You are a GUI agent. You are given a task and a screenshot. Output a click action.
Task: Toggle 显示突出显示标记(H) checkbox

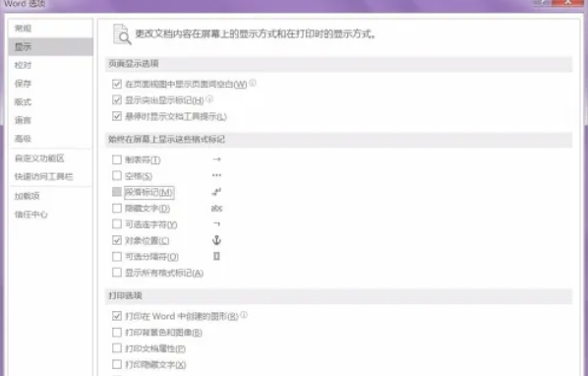(117, 99)
